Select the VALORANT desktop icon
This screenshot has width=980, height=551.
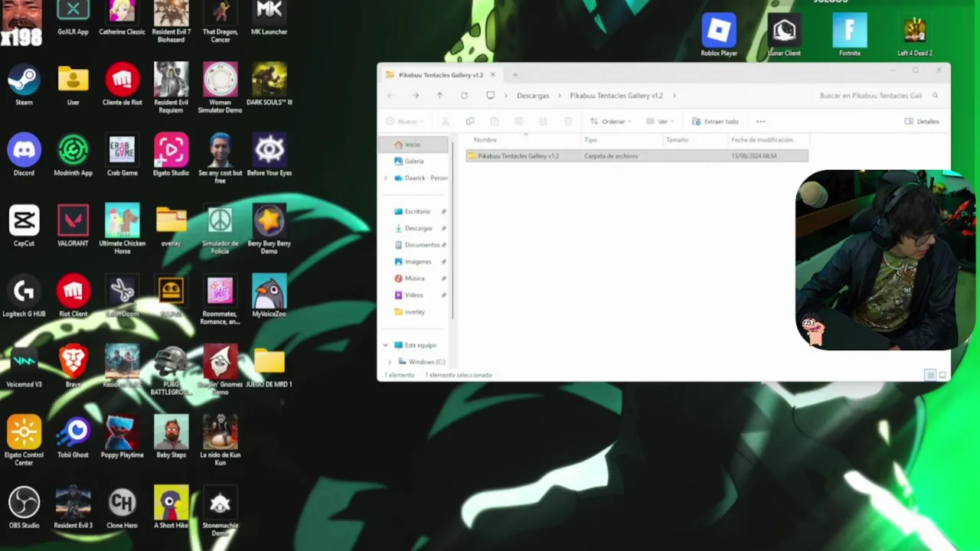tap(73, 225)
